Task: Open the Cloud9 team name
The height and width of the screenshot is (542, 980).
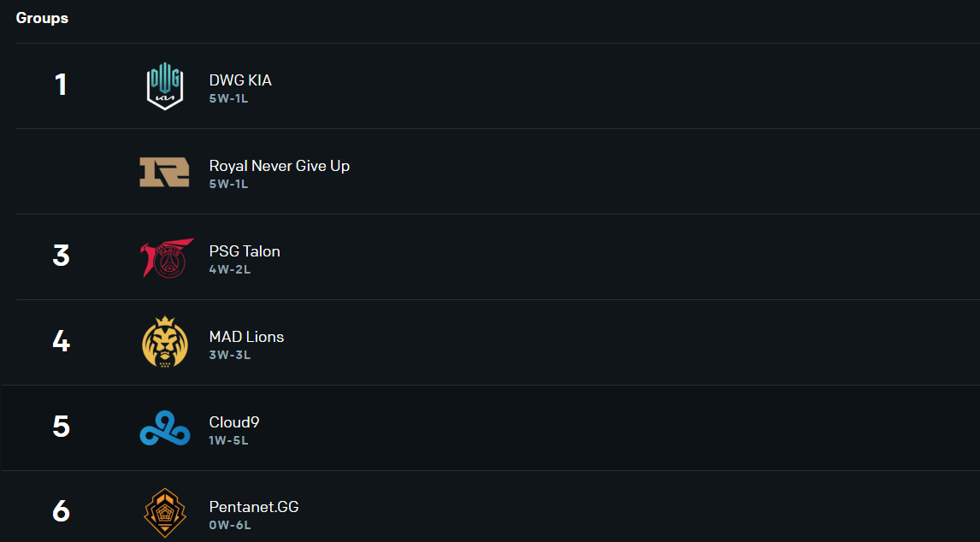Action: pyautogui.click(x=234, y=422)
